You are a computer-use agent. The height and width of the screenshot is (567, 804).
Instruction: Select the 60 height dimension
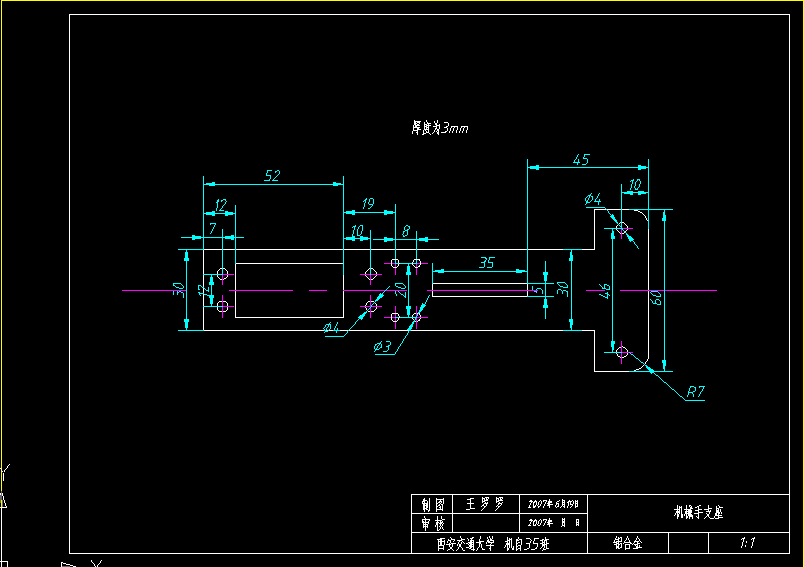656,298
